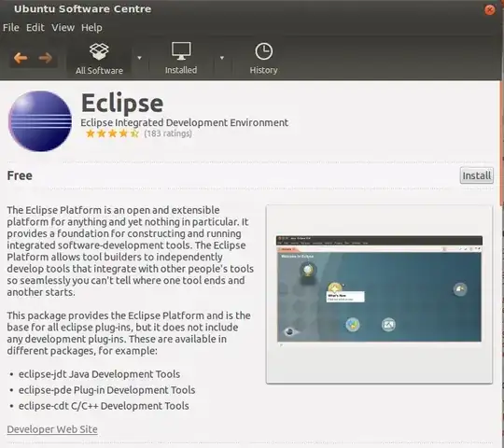
Task: Visit the Developer Web Site link
Action: (52, 429)
